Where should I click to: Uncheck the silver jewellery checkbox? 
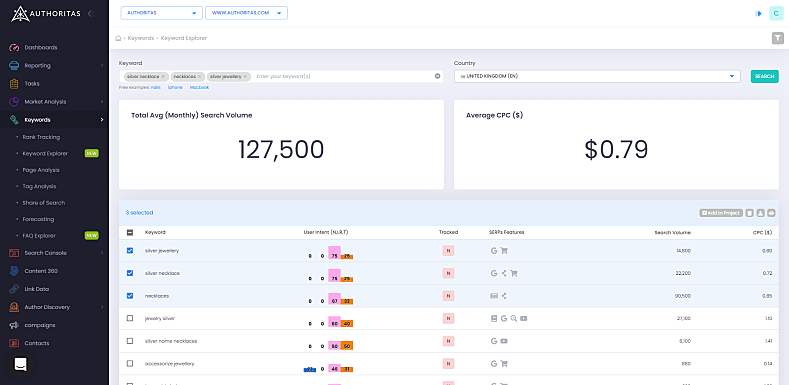tap(130, 251)
